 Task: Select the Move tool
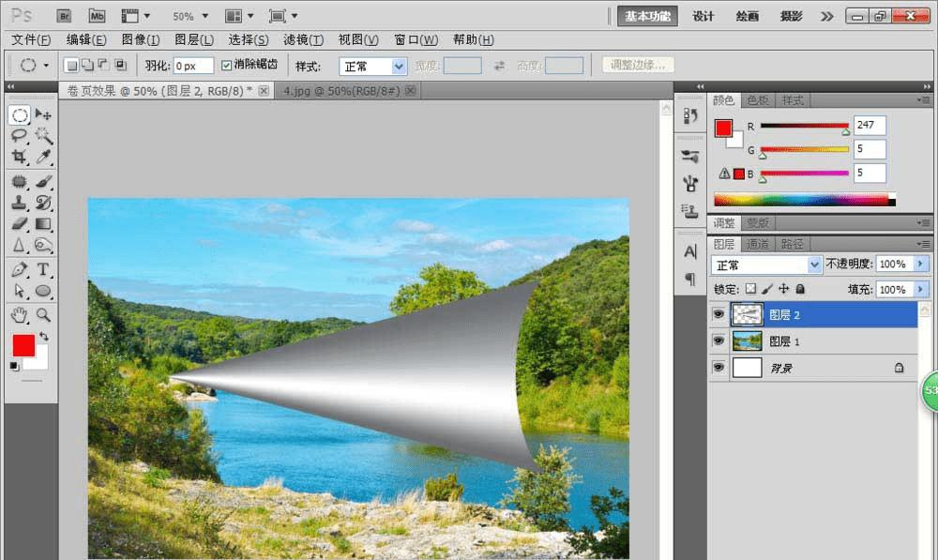tap(43, 114)
